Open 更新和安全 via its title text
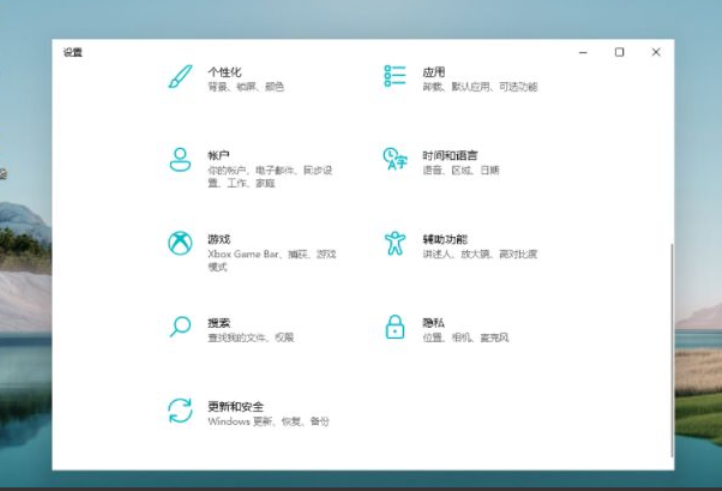Image resolution: width=722 pixels, height=491 pixels. 236,407
